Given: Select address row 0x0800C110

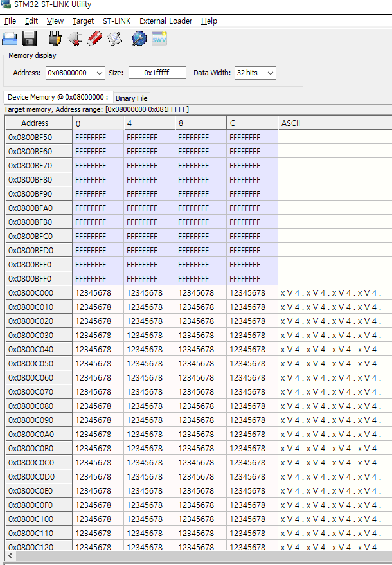Looking at the screenshot, I should click(x=39, y=533).
